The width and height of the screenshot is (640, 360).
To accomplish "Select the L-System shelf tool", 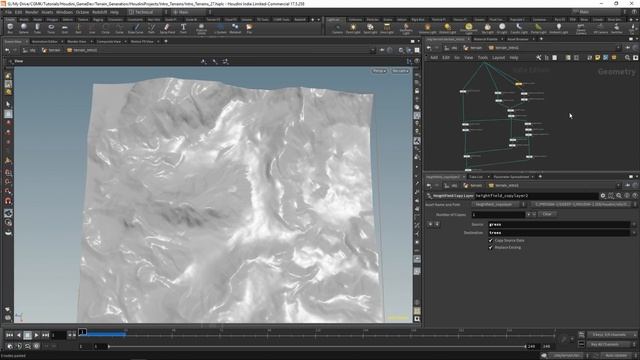I will [x=220, y=28].
